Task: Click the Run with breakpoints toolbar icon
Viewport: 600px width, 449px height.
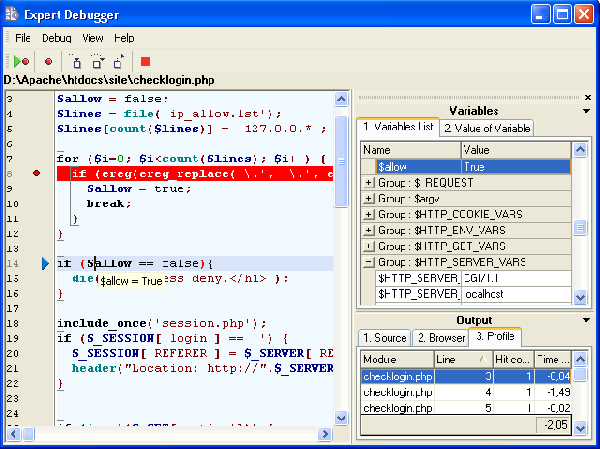Action: click(20, 62)
